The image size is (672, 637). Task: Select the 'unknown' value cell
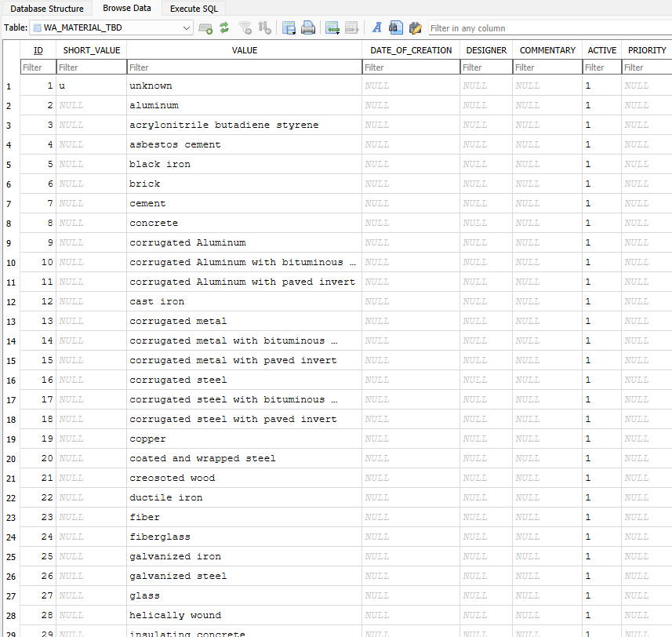point(245,86)
